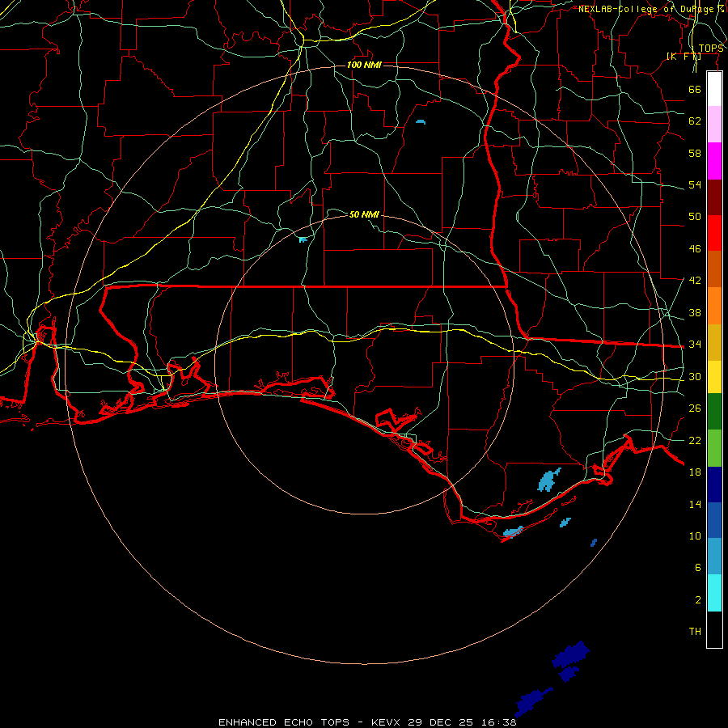Image resolution: width=728 pixels, height=728 pixels.
Task: Click the "18" legend value
Action: tap(695, 472)
